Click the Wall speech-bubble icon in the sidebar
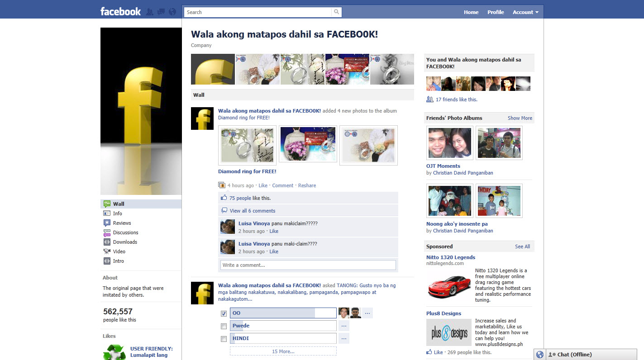Viewport: 644px width, 360px height. (107, 204)
